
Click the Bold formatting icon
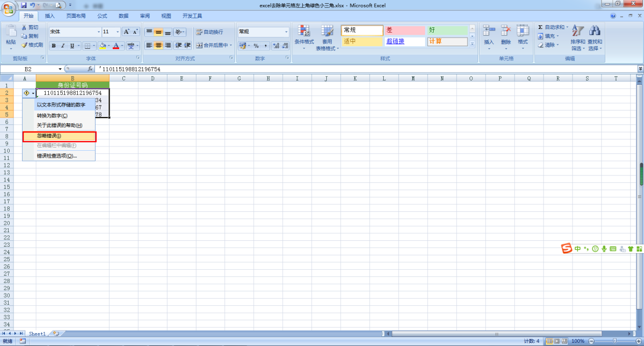click(x=54, y=46)
